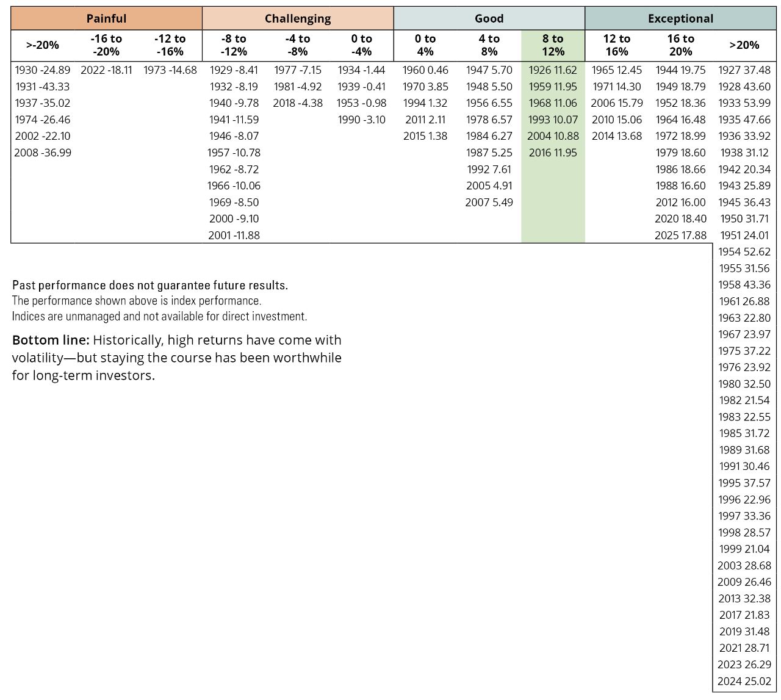781x700 pixels.
Task: Click the 1954 52.62 entry
Action: (x=744, y=251)
